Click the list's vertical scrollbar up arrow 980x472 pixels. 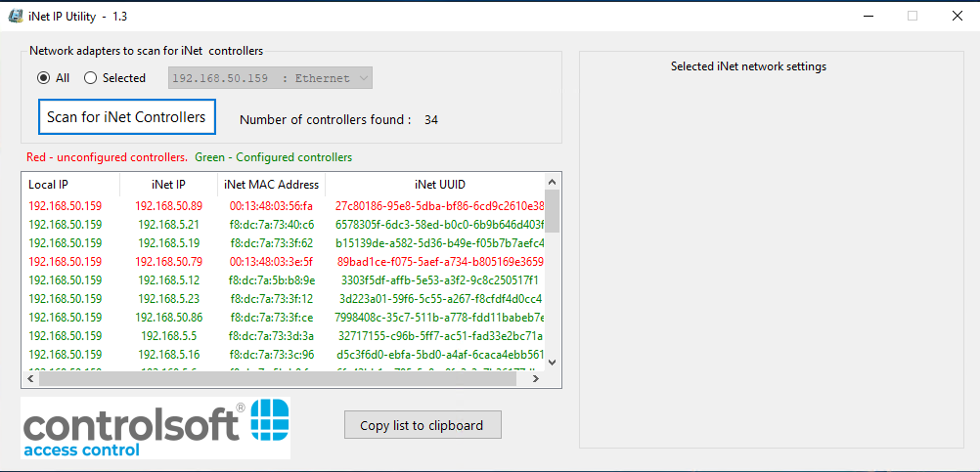552,182
